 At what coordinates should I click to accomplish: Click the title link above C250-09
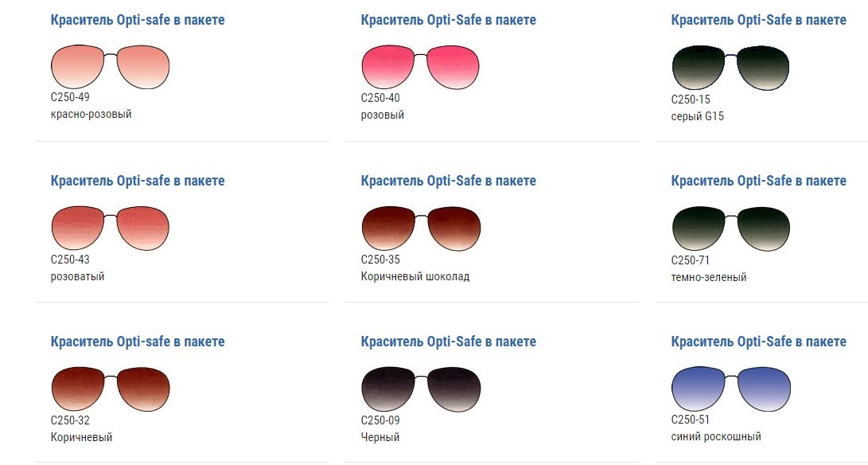[x=448, y=342]
